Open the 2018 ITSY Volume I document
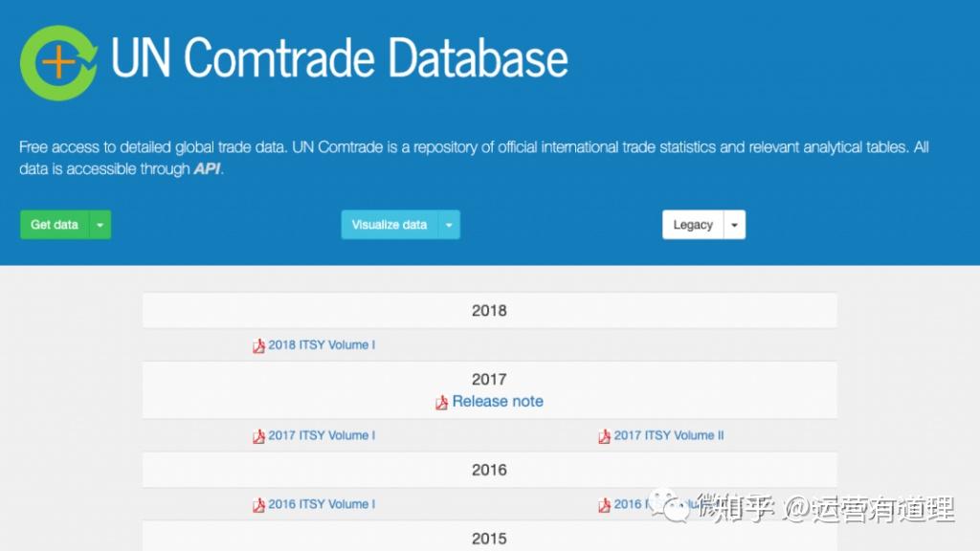 pos(320,344)
